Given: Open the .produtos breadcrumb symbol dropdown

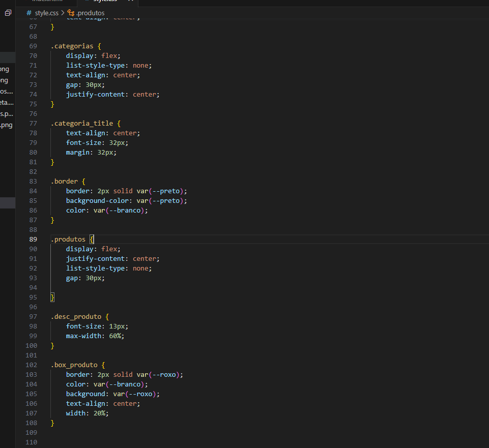Looking at the screenshot, I should coord(91,13).
